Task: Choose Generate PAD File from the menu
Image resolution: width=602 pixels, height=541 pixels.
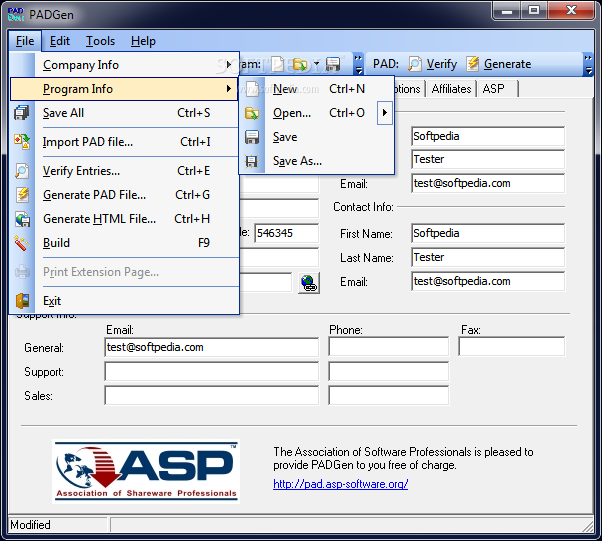Action: [x=124, y=195]
